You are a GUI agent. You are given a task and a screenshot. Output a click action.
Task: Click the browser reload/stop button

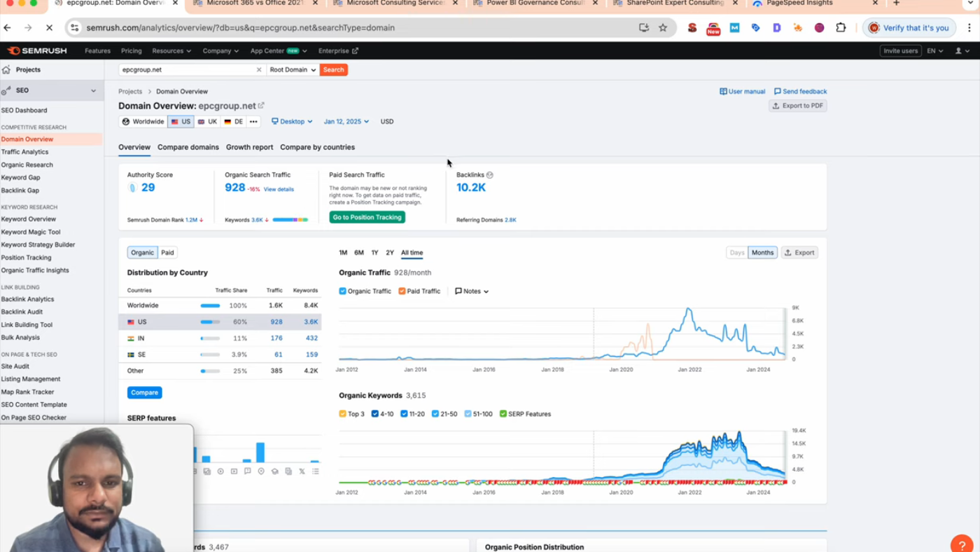click(49, 28)
